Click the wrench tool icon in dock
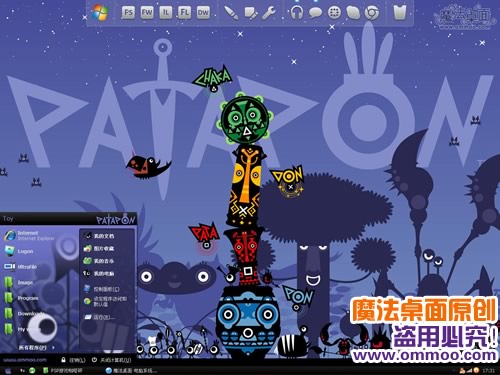Image resolution: width=500 pixels, height=375 pixels. [269, 13]
